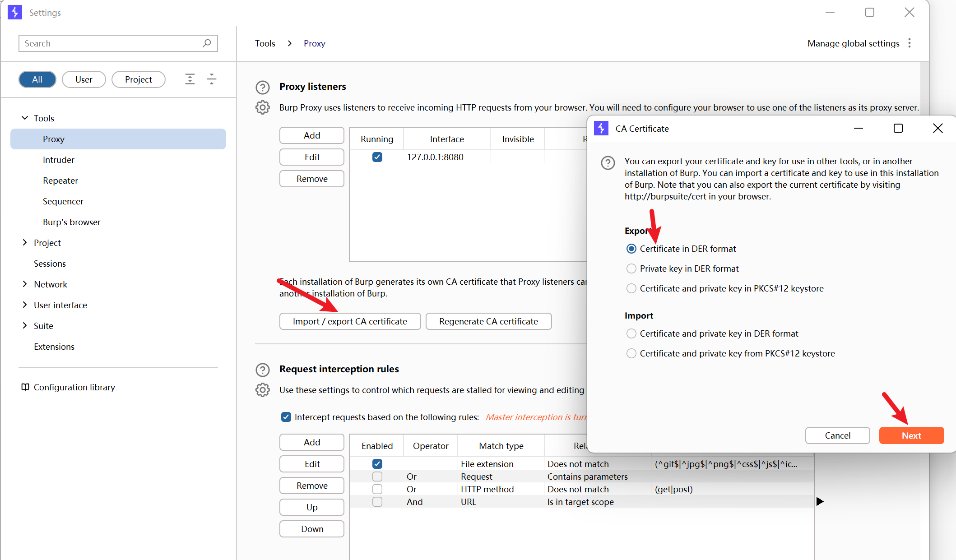Collapse all settings sections icon
The image size is (956, 560).
pos(212,79)
